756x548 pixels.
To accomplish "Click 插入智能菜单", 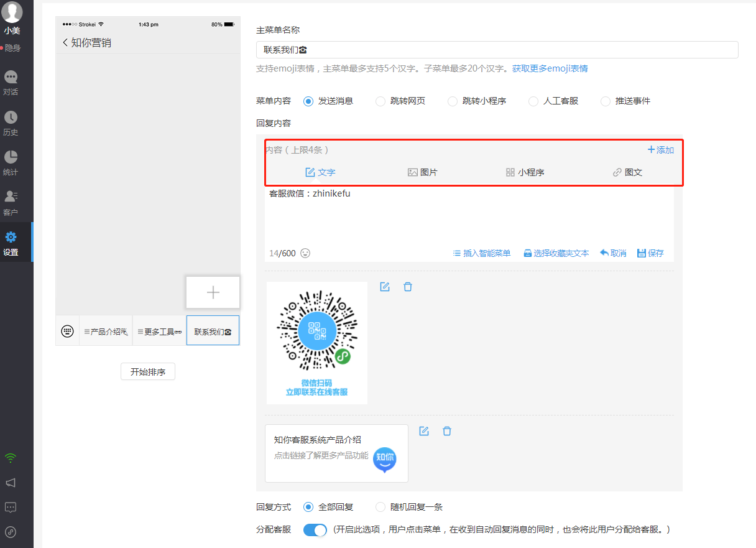I will pos(482,253).
